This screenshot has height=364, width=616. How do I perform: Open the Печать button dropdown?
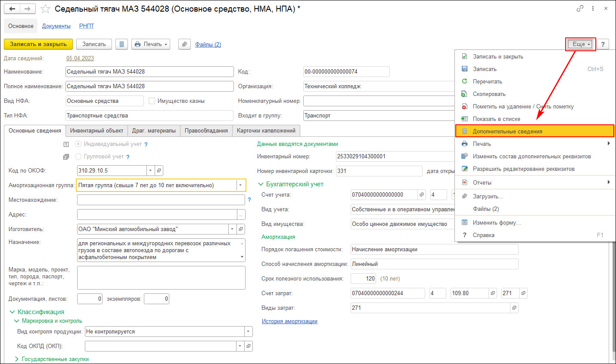point(150,44)
